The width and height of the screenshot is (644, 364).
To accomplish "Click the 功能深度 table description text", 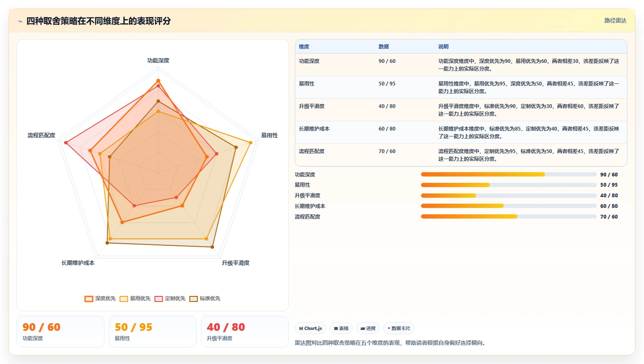I will point(529,65).
